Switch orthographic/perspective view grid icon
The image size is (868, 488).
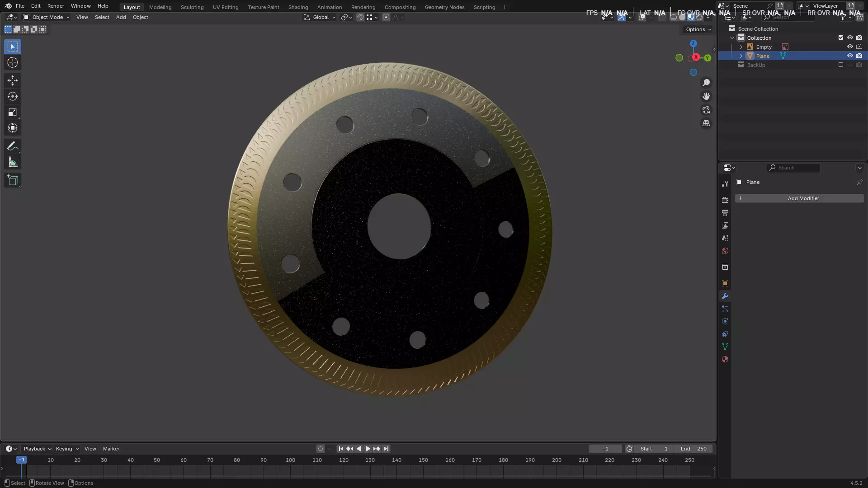pyautogui.click(x=706, y=123)
